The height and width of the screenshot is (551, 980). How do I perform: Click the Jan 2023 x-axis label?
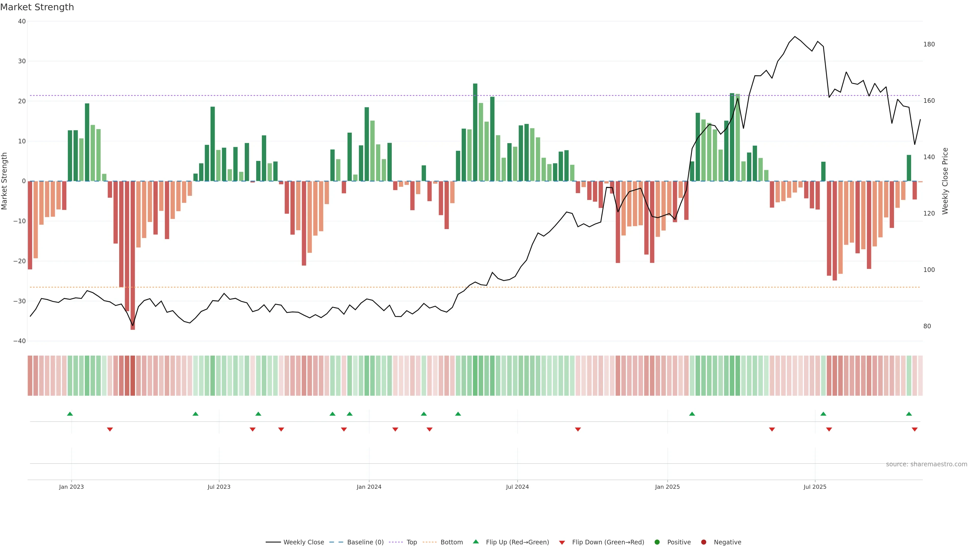click(x=71, y=487)
